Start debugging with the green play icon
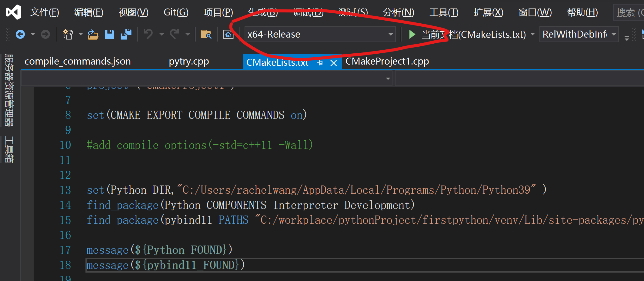The width and height of the screenshot is (644, 281). tap(412, 34)
